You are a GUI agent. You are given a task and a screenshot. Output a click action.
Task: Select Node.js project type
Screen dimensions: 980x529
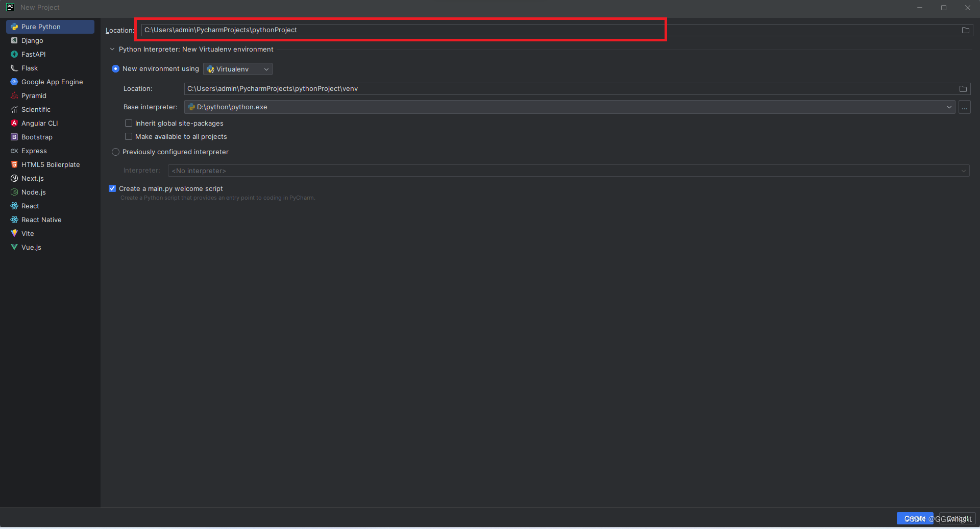pyautogui.click(x=50, y=193)
